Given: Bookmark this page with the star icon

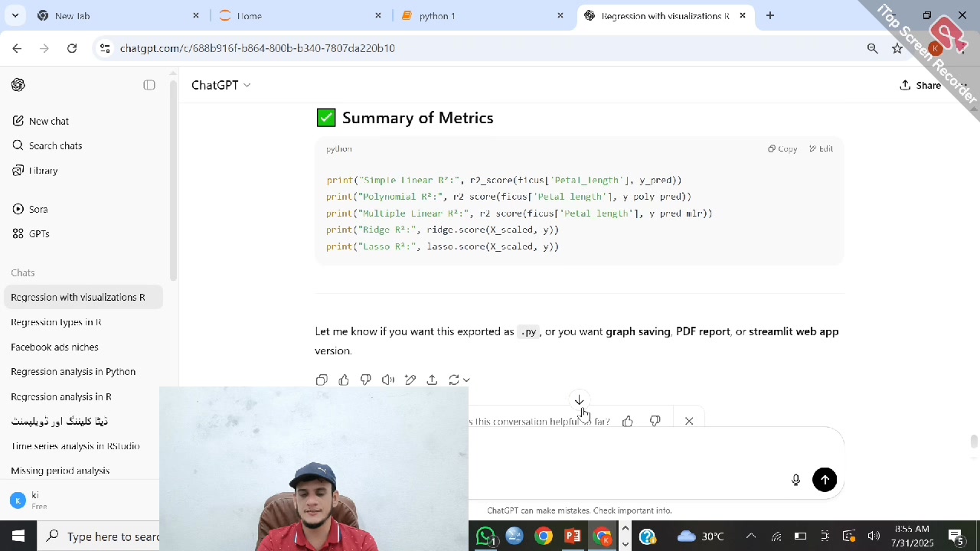Looking at the screenshot, I should pos(897,48).
